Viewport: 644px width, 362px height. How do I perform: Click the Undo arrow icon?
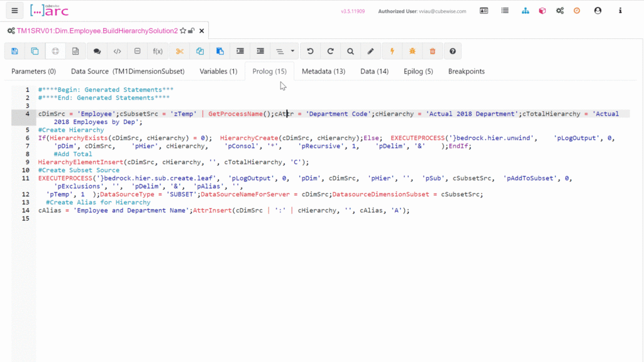310,52
